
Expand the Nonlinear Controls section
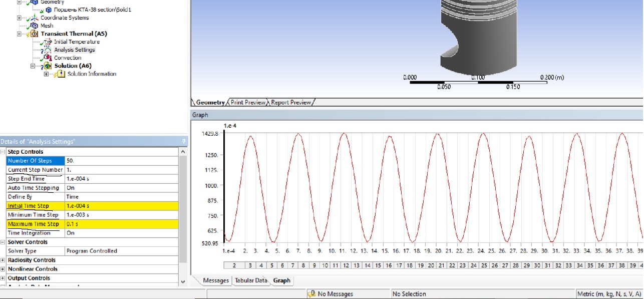(x=4, y=269)
